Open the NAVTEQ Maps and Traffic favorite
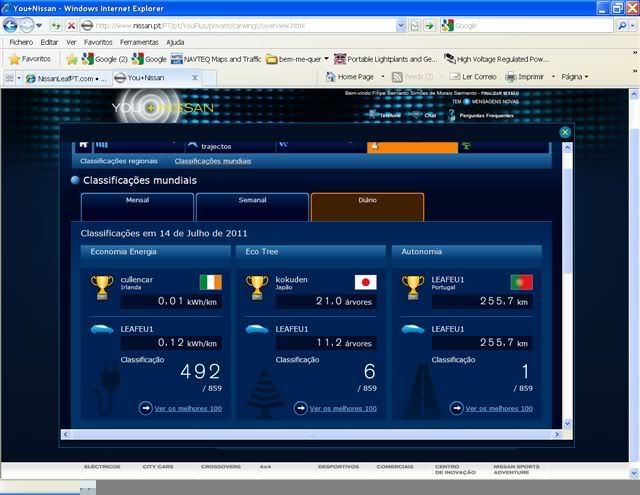Viewport: 640px width, 495px height. pyautogui.click(x=216, y=59)
